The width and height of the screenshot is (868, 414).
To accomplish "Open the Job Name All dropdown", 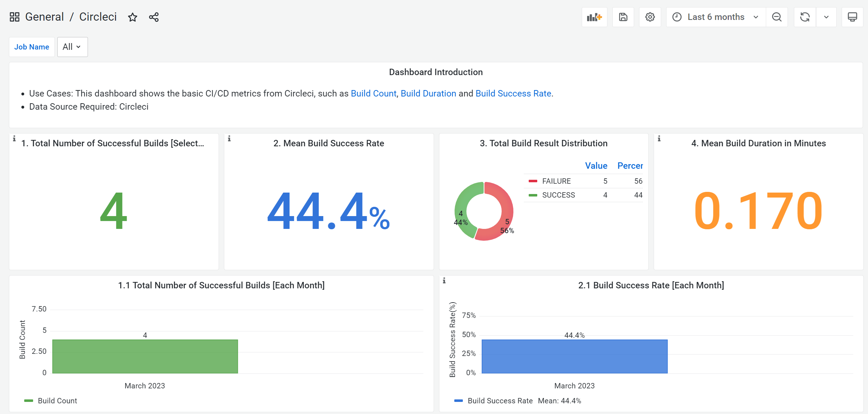I will click(72, 47).
